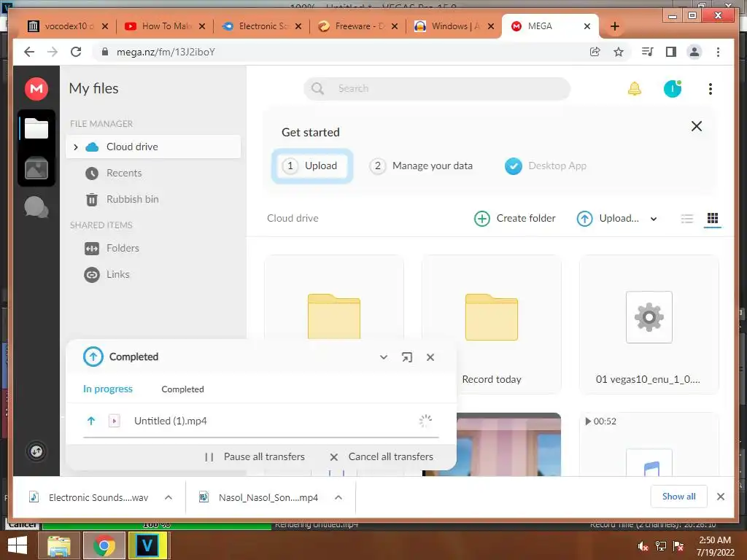Close the MEGA browser tab
Viewport: 747px width, 560px height.
coord(587,26)
